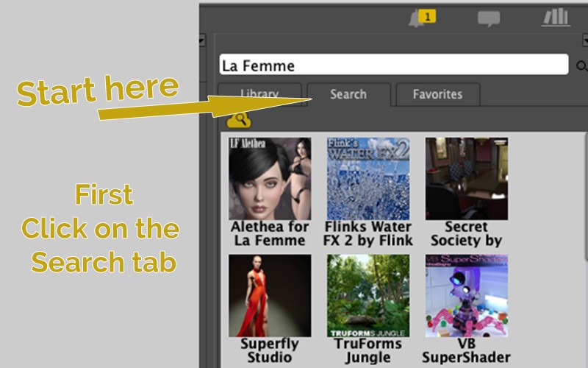Switch to the Favorites tab
The image size is (588, 368).
(437, 94)
